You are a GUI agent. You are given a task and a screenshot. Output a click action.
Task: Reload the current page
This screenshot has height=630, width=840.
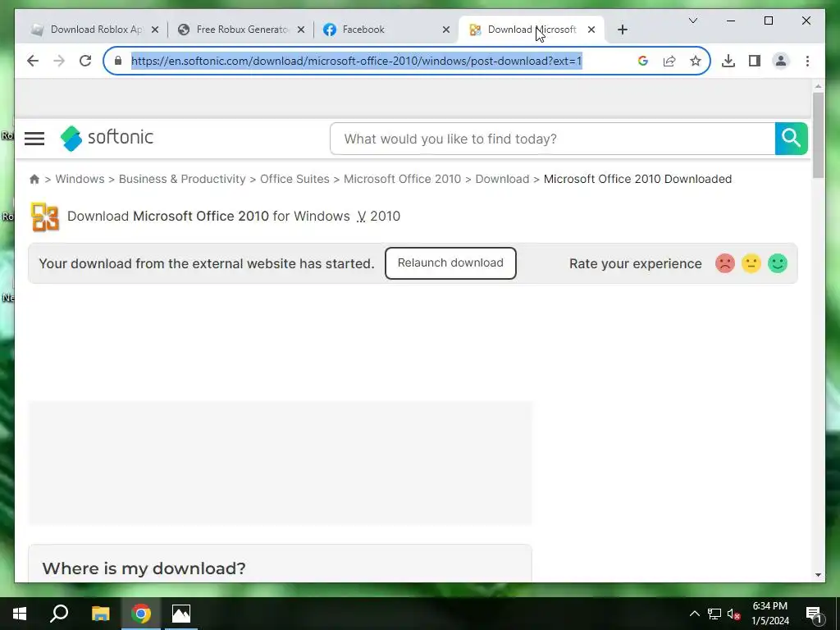pos(85,61)
